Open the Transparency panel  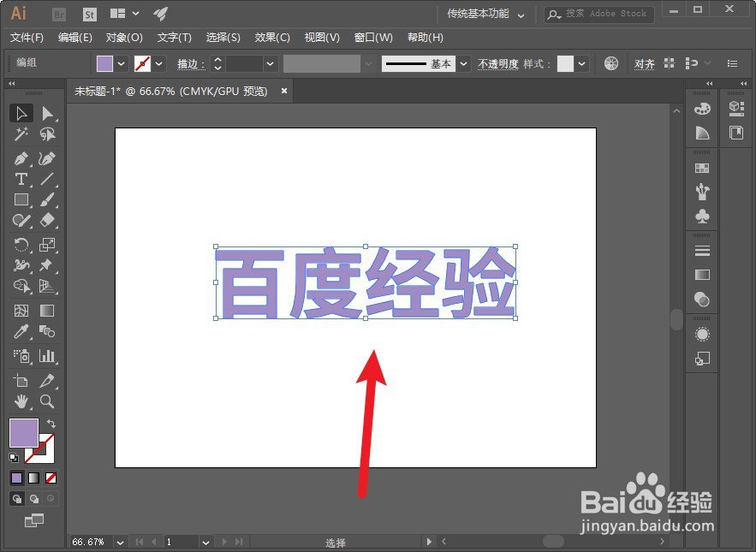coord(702,300)
